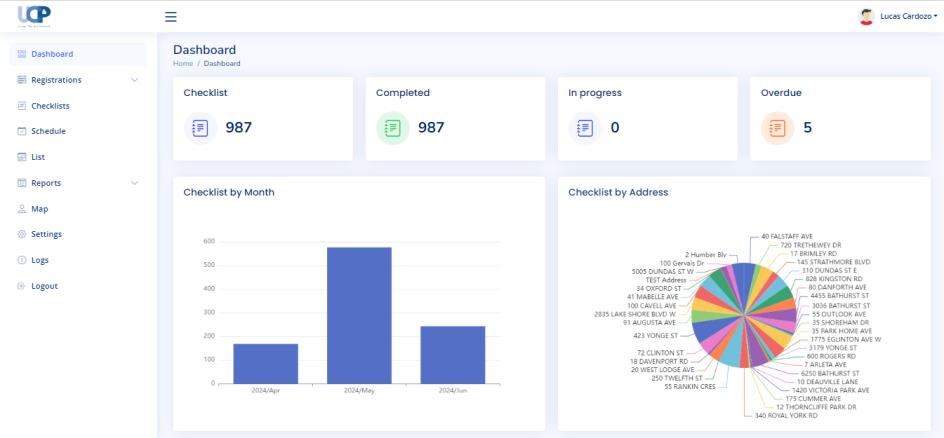Click the 100 Gervais Dr label
Image resolution: width=944 pixels, height=438 pixels.
(682, 264)
